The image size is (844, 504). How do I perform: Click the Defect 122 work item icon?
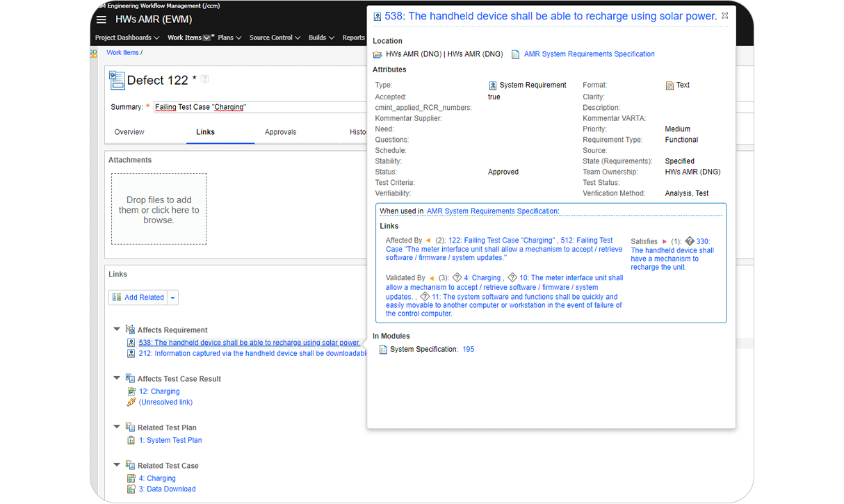[x=116, y=80]
